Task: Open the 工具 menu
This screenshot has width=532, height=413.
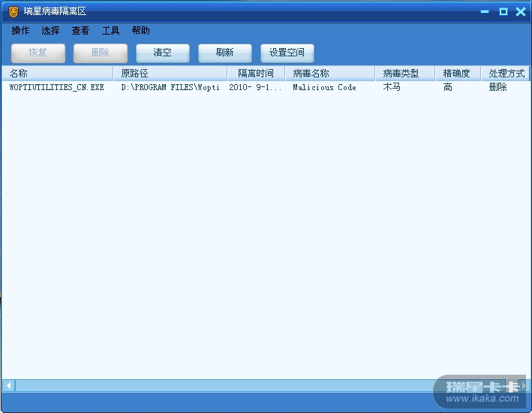Action: click(x=110, y=31)
